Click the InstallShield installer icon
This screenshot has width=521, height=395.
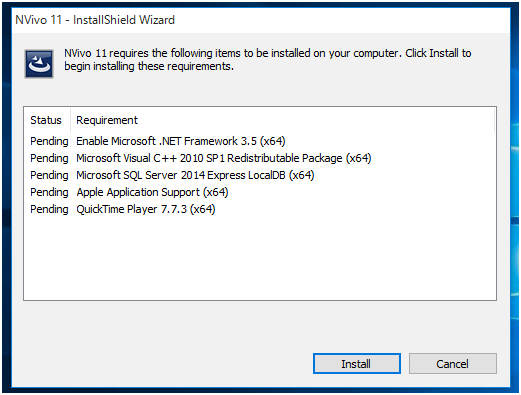(39, 64)
